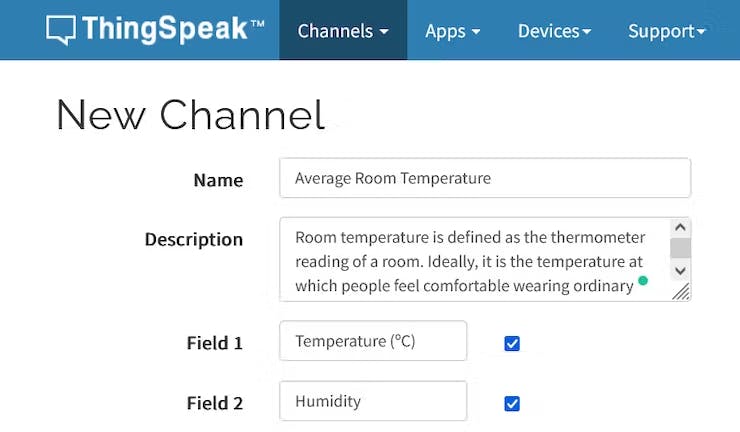Screen dimensions: 740x432
Task: Focus the Name input field
Action: (x=485, y=179)
